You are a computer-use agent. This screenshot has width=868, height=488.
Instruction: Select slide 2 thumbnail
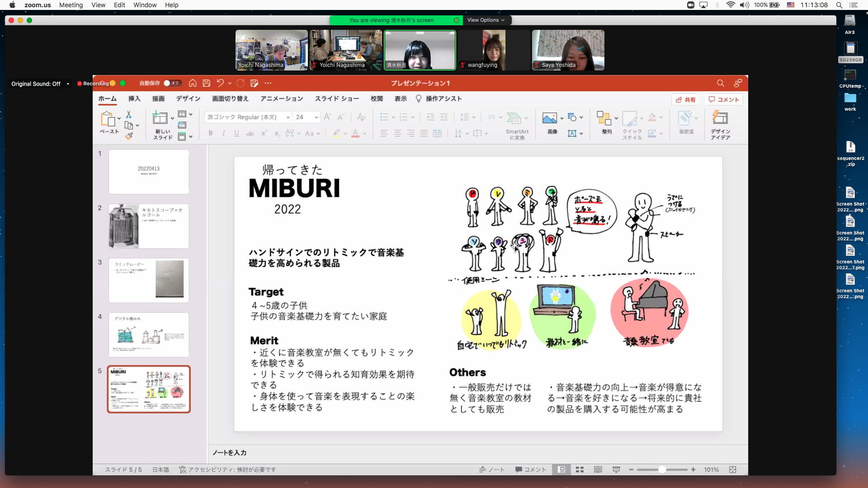149,226
